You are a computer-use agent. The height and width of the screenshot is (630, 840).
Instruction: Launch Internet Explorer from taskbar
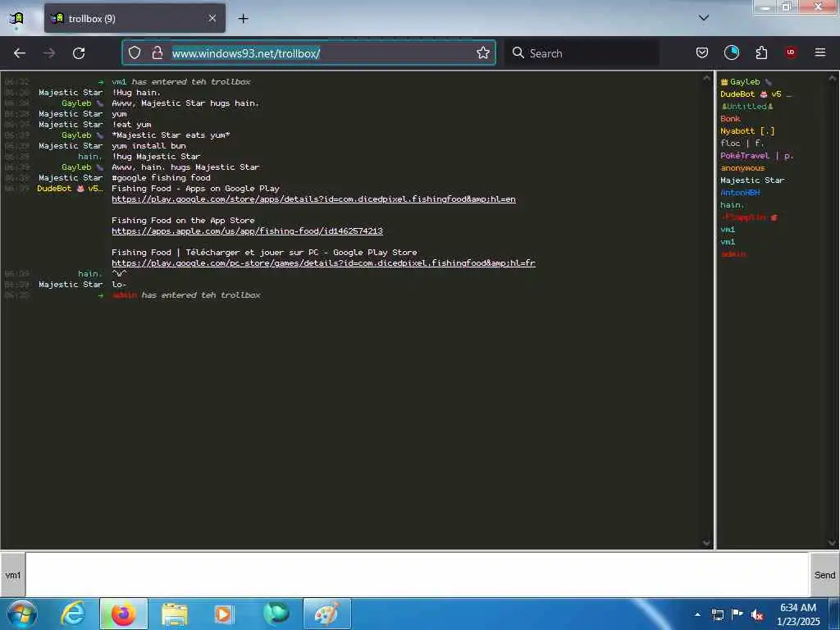click(x=73, y=614)
